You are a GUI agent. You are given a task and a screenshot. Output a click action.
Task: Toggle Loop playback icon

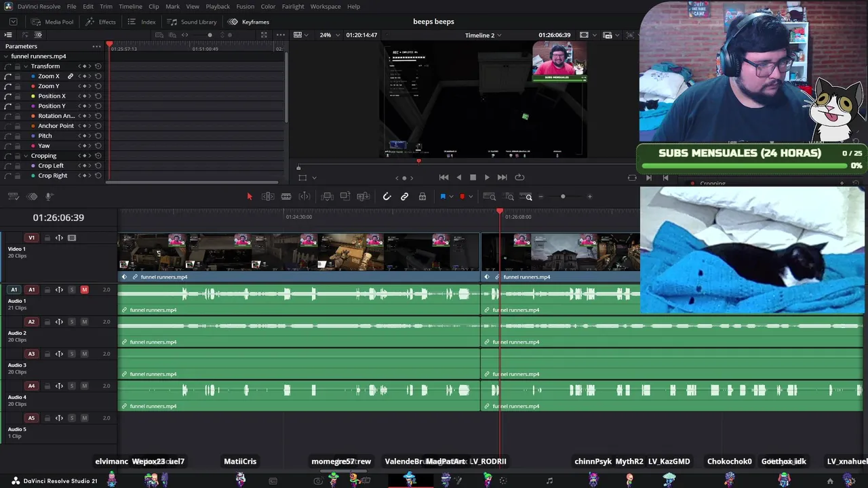click(519, 178)
